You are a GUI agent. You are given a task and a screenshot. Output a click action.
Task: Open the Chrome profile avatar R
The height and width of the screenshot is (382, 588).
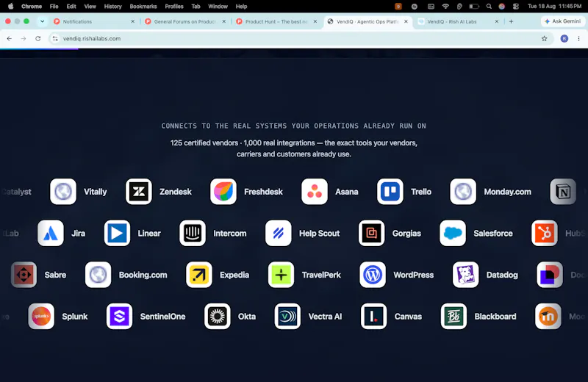coord(564,39)
